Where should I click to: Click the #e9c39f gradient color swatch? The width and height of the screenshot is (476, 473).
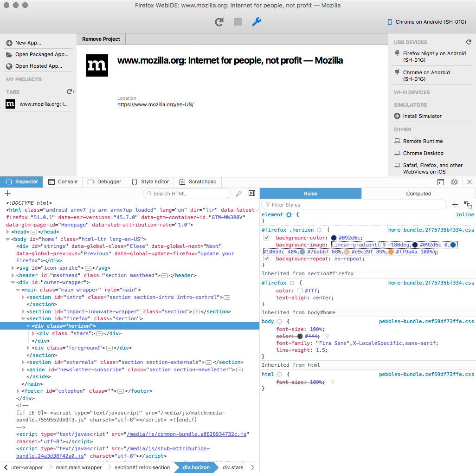[x=347, y=252]
